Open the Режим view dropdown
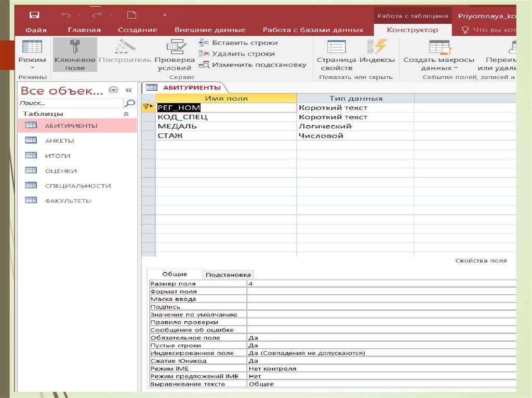532x398 pixels. pyautogui.click(x=32, y=67)
